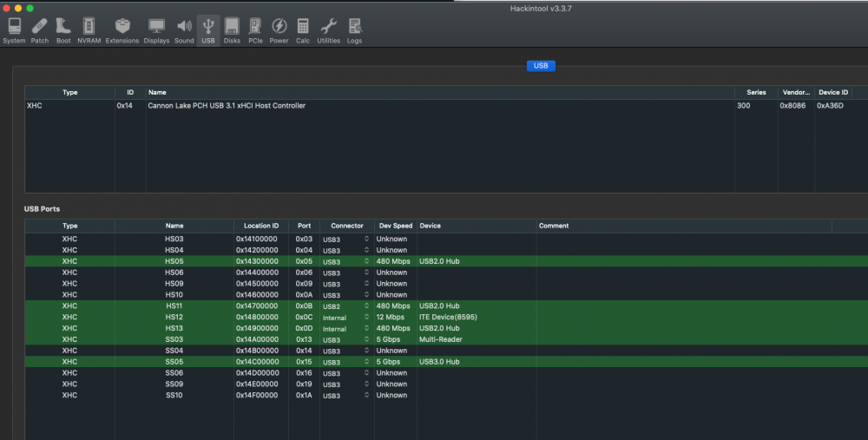Open connector dropdown for HS04 port
This screenshot has width=868, height=440.
345,250
